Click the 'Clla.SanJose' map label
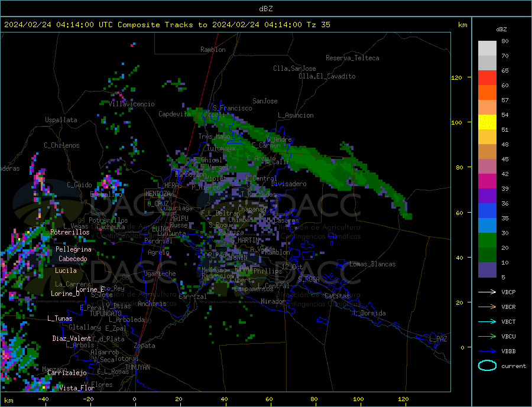Screen dimensions: 532x407 [x=294, y=69]
